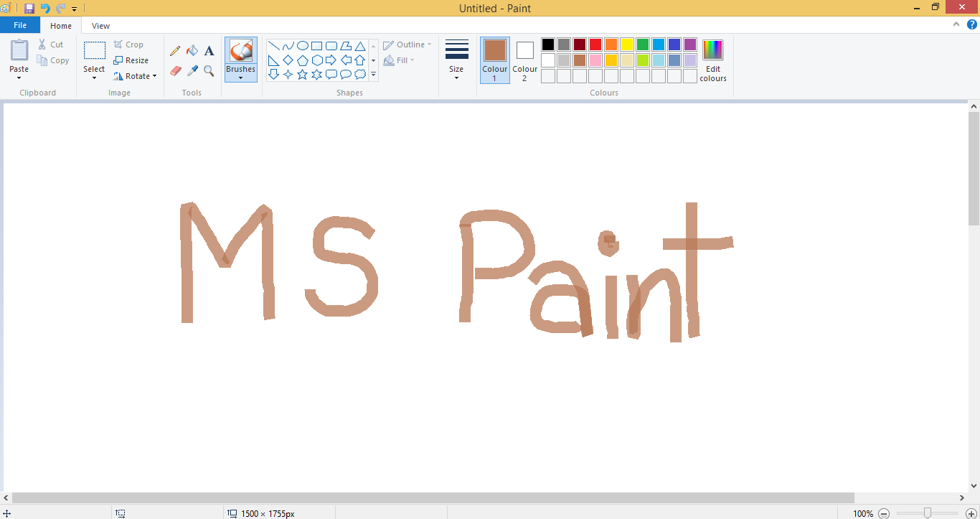Choose the Pentagon shape
The image size is (980, 519).
pos(303,60)
